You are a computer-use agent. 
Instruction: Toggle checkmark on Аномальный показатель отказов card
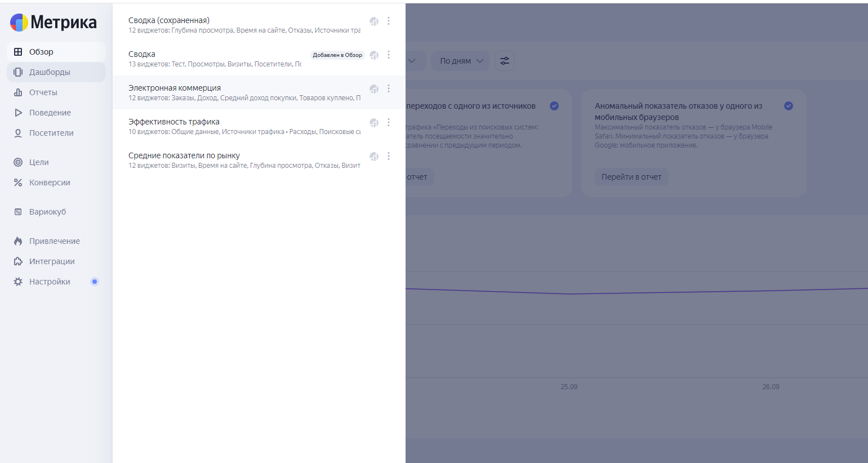789,106
